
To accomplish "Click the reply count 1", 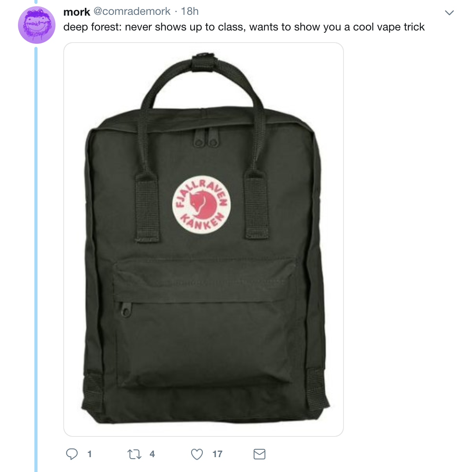I will (x=89, y=454).
